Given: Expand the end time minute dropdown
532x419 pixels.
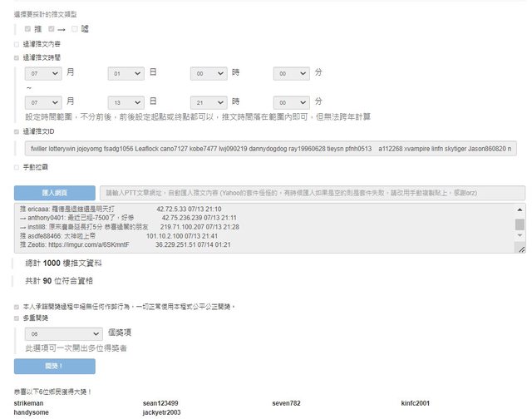Looking at the screenshot, I should click(x=290, y=101).
